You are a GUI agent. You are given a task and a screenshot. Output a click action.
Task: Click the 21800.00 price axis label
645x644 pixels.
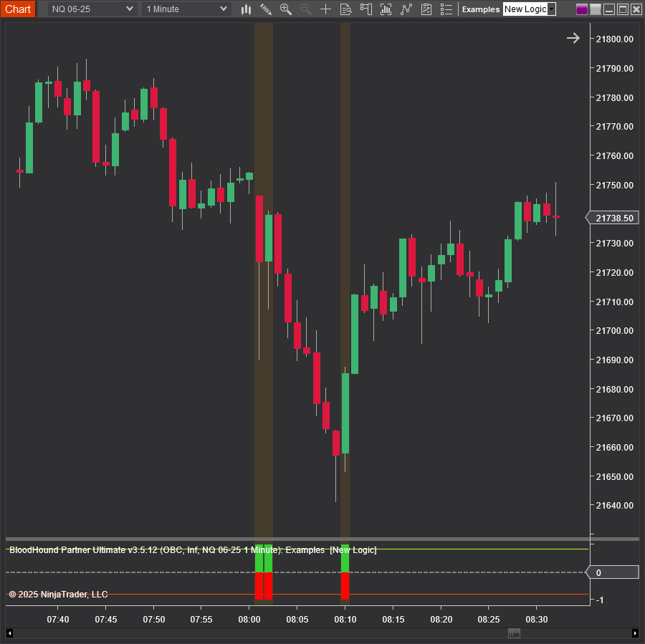pyautogui.click(x=615, y=39)
